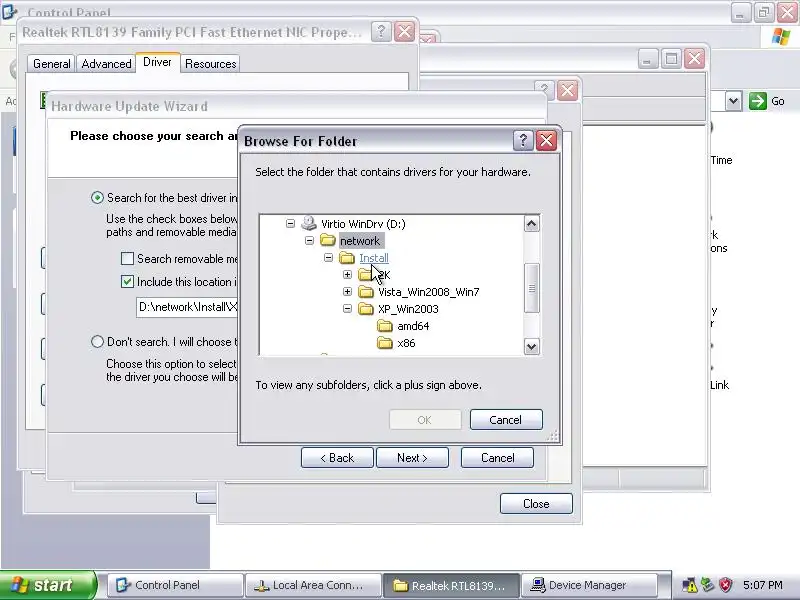The image size is (800, 600).
Task: Switch to Advanced tab in NIC properties
Action: (106, 64)
